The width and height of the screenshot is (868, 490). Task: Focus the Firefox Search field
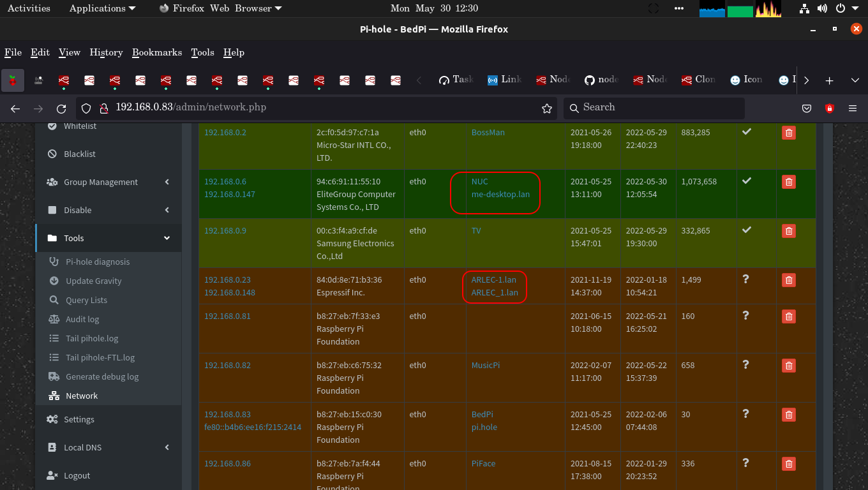(x=654, y=108)
